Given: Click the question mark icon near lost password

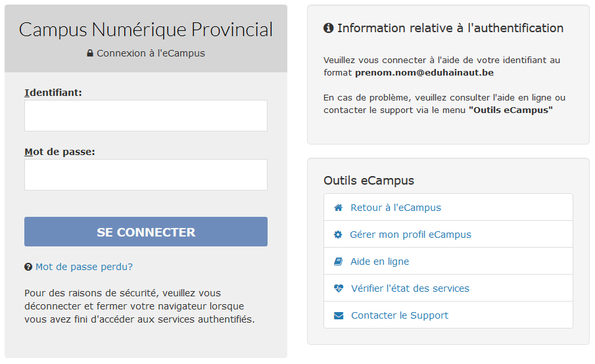Looking at the screenshot, I should pos(28,267).
